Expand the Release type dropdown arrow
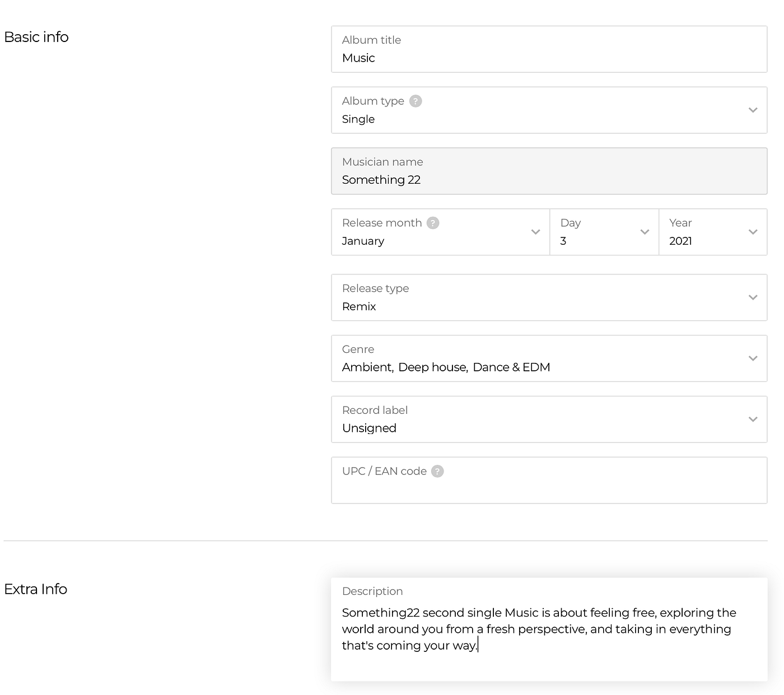784x695 pixels. pyautogui.click(x=753, y=297)
